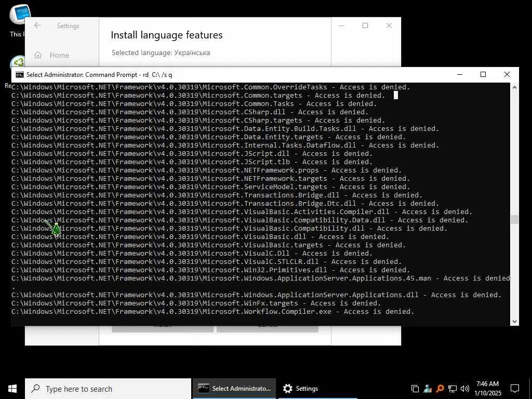Open Task View from the taskbar
Image resolution: width=532 pixels, height=399 pixels.
click(415, 389)
